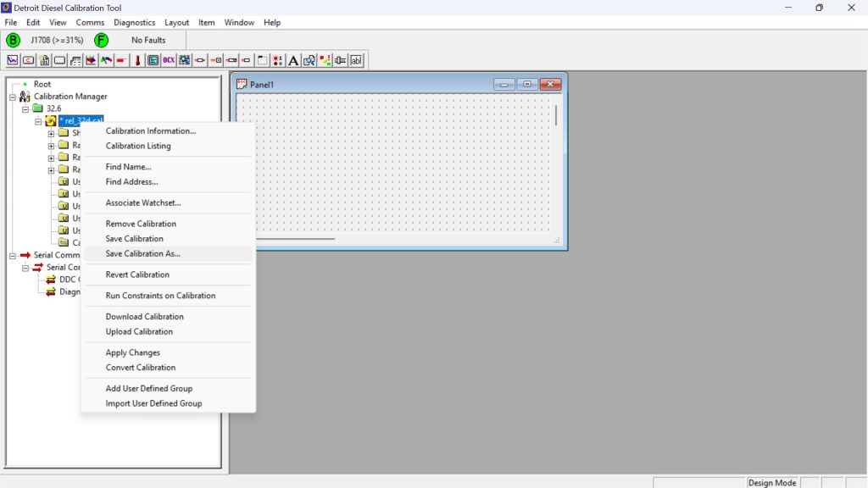
Task: Select the text 'A' label tool
Action: click(292, 60)
